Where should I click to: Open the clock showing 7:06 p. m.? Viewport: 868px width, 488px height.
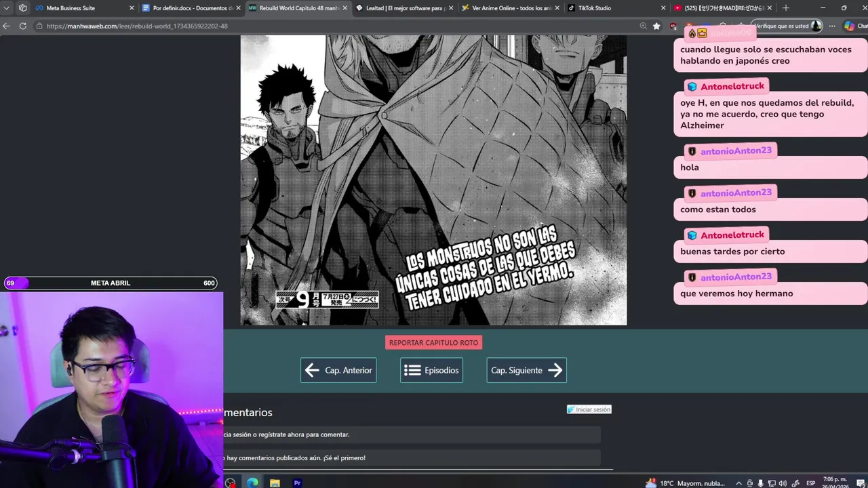tap(835, 483)
